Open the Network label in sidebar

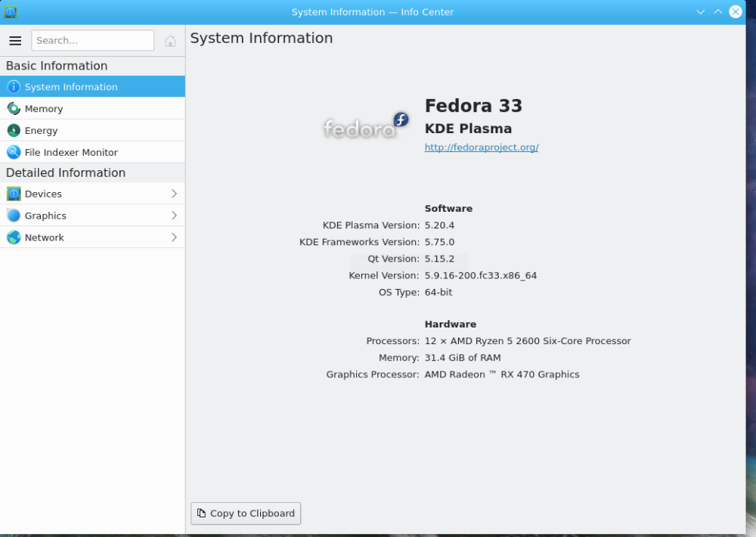point(45,237)
